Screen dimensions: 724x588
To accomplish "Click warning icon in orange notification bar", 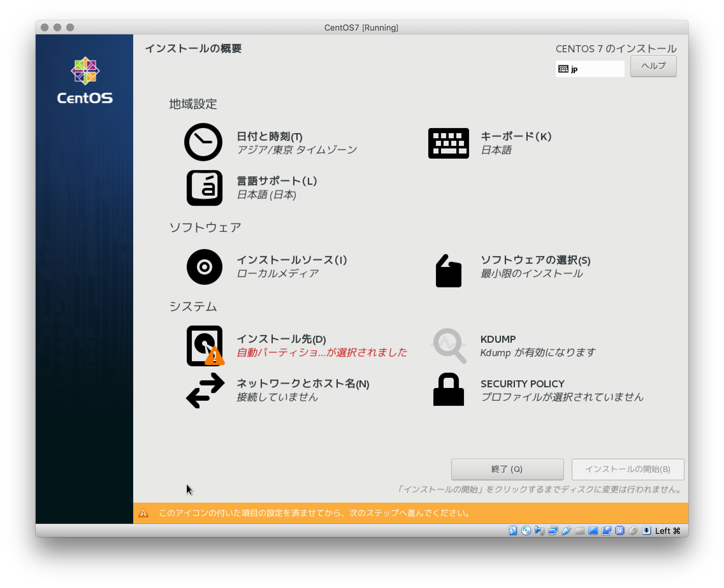I will click(143, 513).
